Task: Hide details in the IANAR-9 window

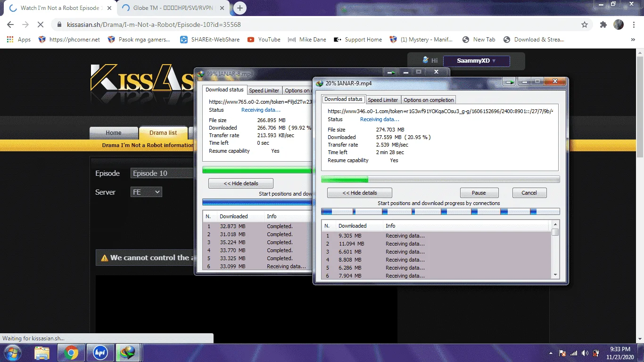Action: (x=360, y=193)
